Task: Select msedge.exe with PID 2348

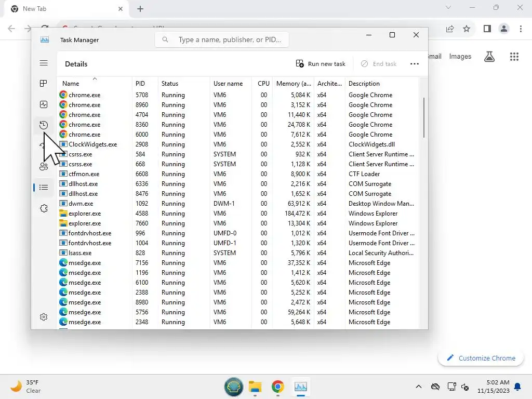Action: 238,322
